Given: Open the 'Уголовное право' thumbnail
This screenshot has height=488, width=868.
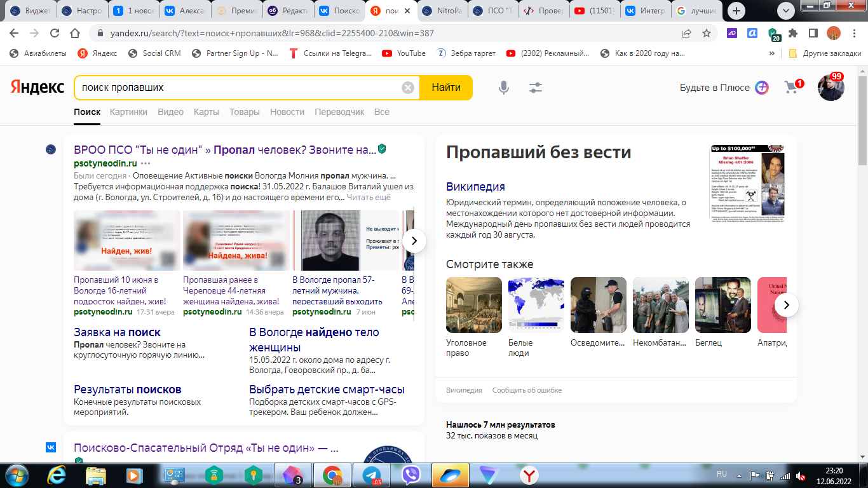Looking at the screenshot, I should pos(474,305).
